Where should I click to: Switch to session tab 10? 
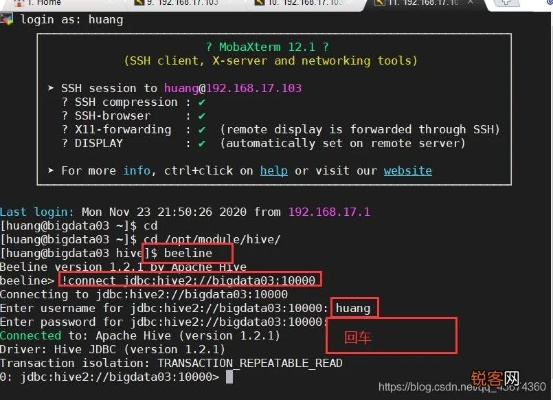coord(303,4)
